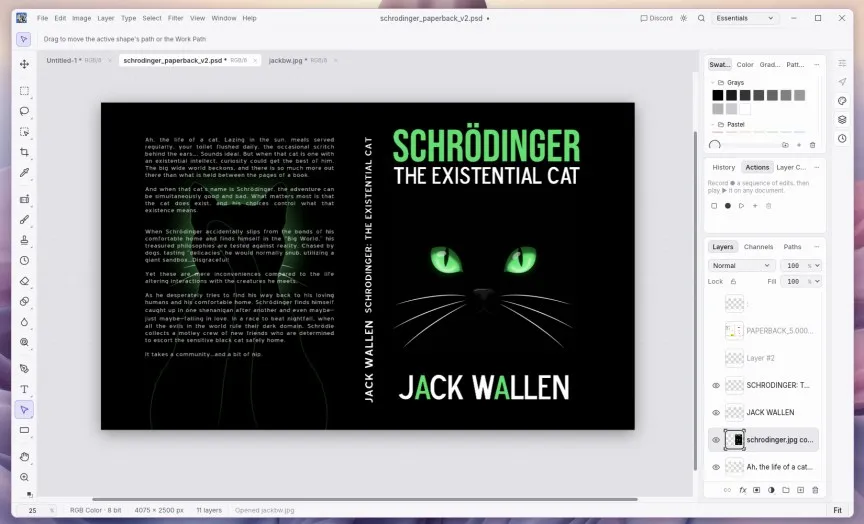Collapse the Grays swatch folder
This screenshot has width=864, height=524.
712,83
